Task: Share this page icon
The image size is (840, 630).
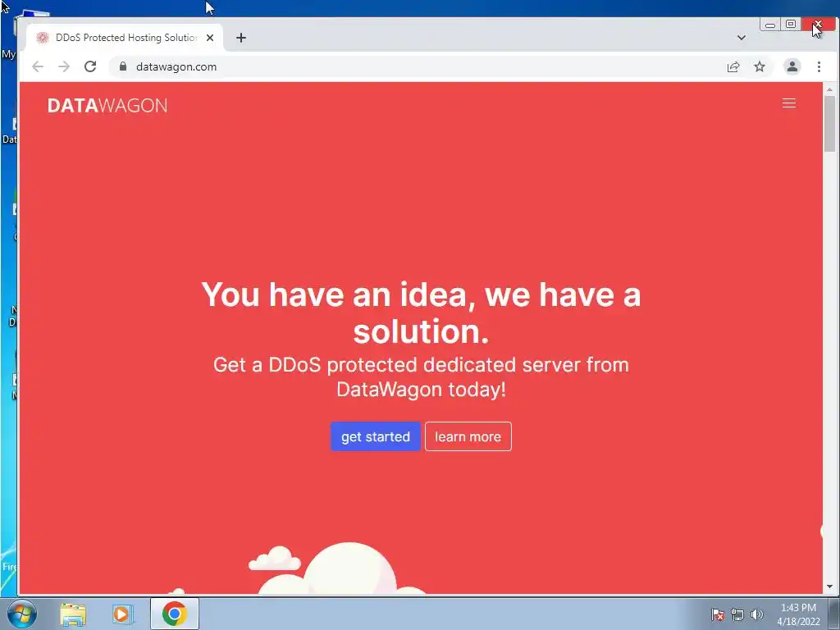Action: 733,66
